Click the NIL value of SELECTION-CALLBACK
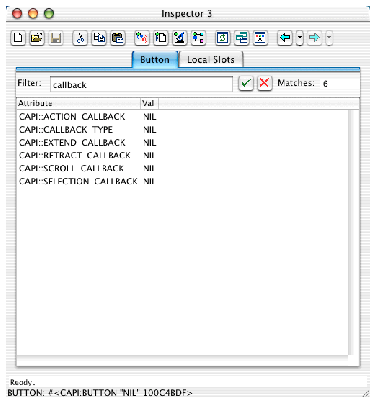This screenshot has width=377, height=406. pos(149,181)
